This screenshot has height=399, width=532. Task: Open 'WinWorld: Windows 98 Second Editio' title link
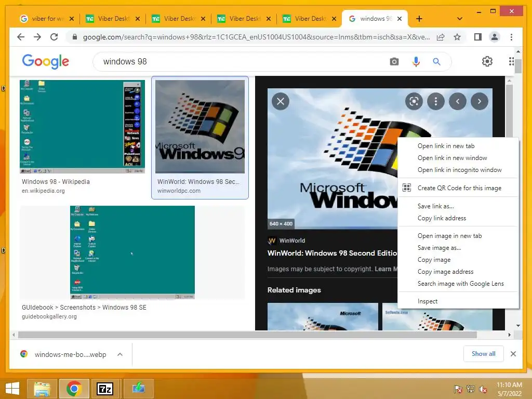(x=332, y=253)
